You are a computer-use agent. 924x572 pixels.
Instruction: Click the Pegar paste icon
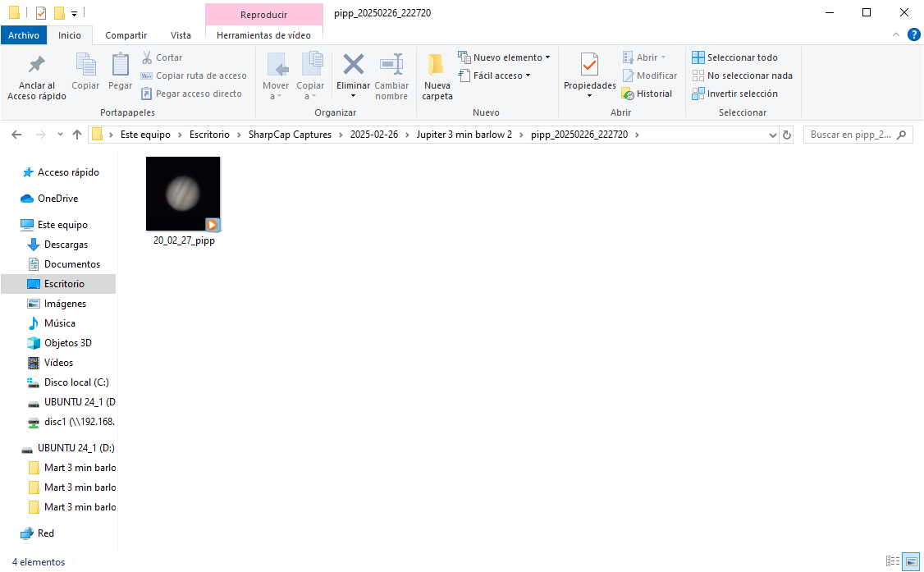click(x=120, y=64)
